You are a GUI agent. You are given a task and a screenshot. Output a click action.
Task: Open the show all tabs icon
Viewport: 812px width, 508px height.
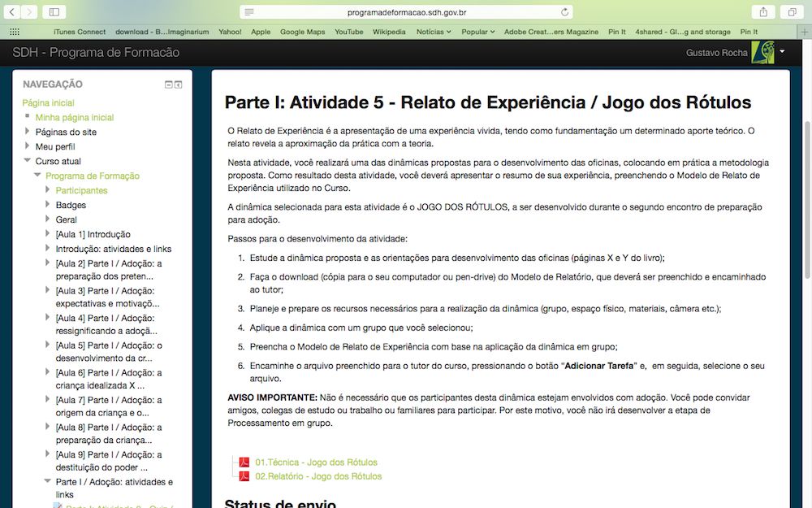click(791, 12)
